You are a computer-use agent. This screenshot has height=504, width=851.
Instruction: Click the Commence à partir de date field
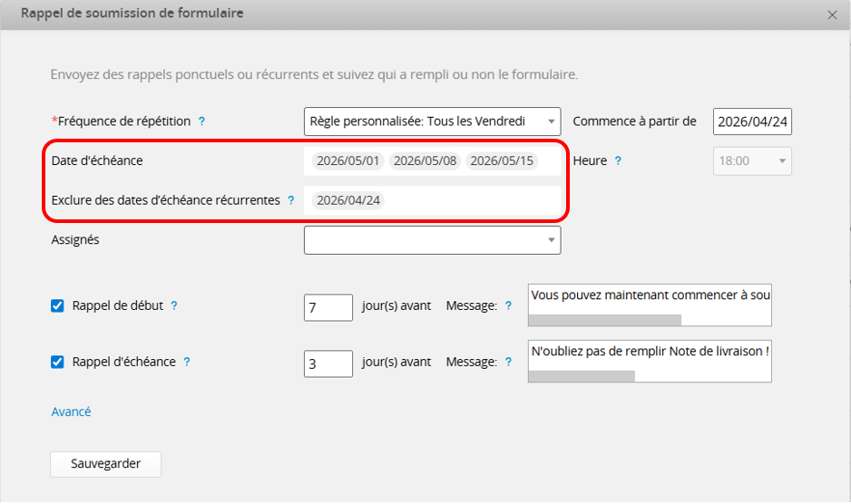coord(752,121)
